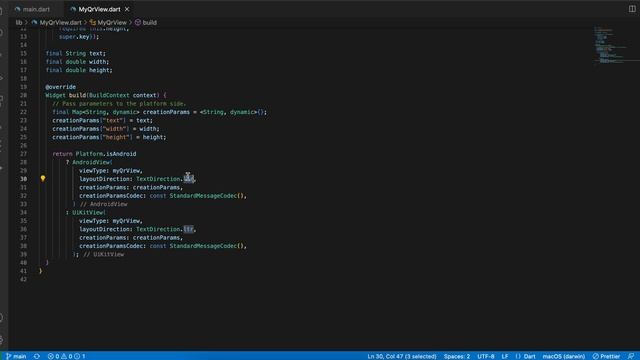The height and width of the screenshot is (360, 640).
Task: Click the Ln 30, Col 47 cursor position
Action: click(402, 356)
